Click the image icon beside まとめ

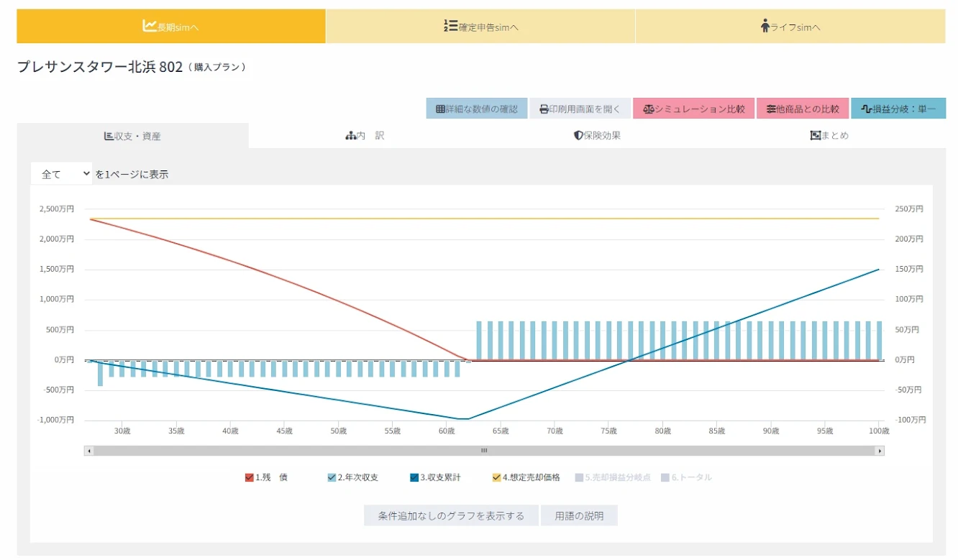pyautogui.click(x=816, y=135)
